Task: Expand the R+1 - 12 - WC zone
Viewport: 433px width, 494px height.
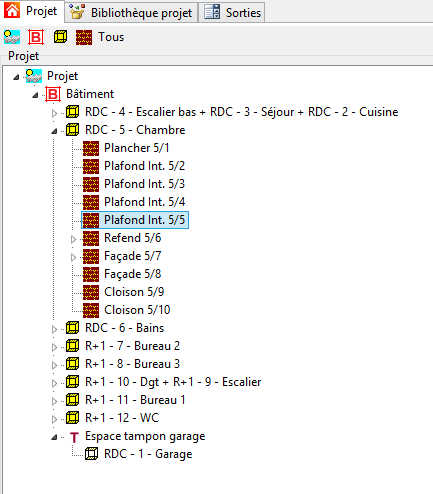Action: click(x=54, y=419)
